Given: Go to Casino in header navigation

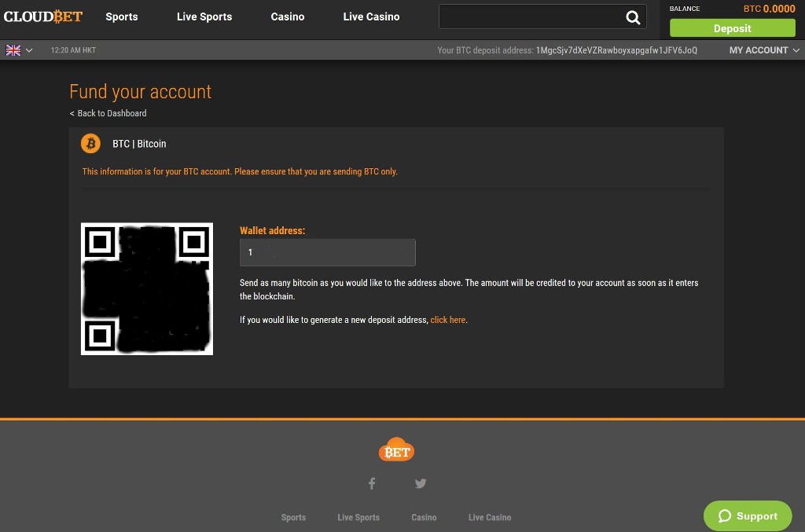Looking at the screenshot, I should [288, 17].
